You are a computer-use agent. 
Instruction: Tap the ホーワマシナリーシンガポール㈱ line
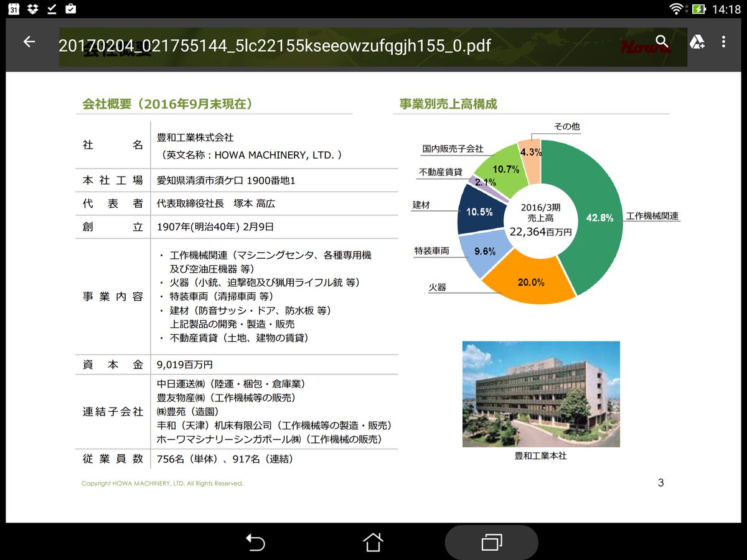(269, 439)
